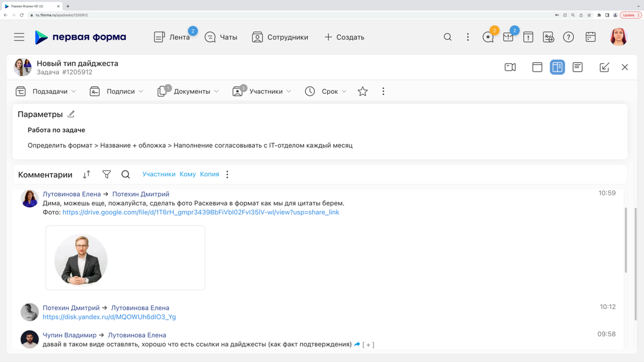Click Потехин Дмитрий avatar in comments
This screenshot has width=644, height=362.
[30, 312]
